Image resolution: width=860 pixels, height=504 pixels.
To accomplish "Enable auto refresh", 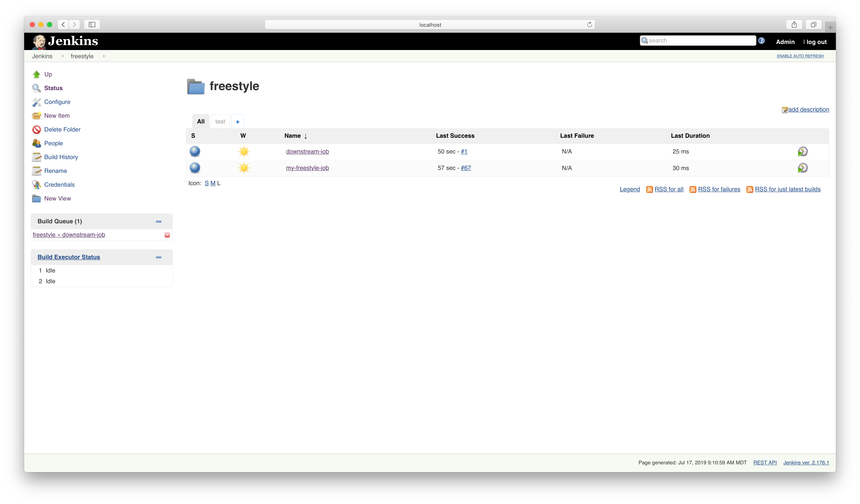I will pyautogui.click(x=800, y=56).
